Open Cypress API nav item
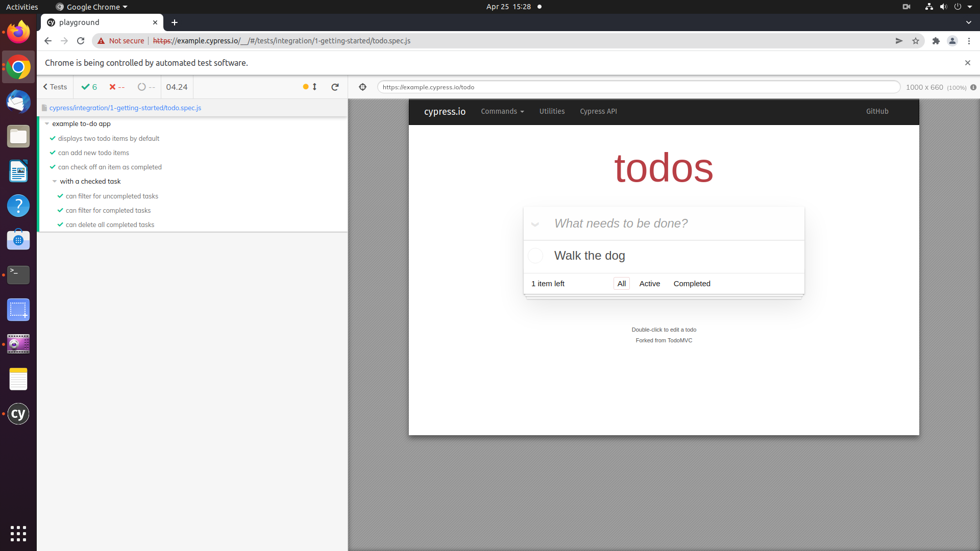 598,111
